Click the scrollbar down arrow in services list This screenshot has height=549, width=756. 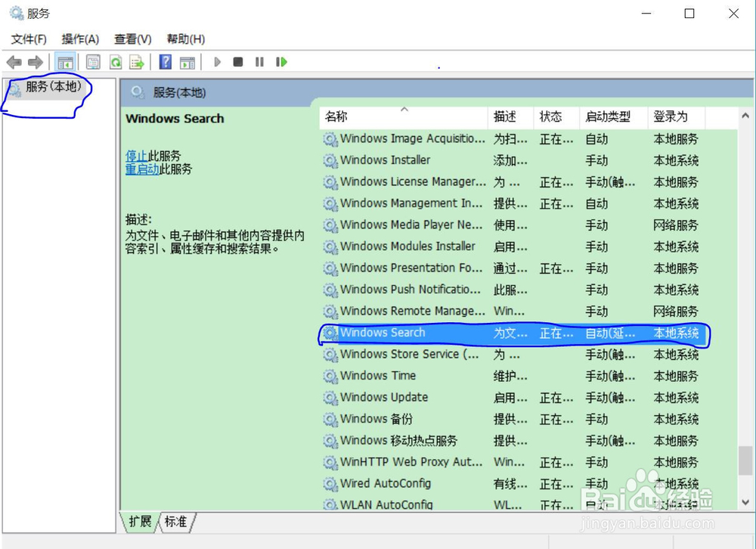click(x=745, y=502)
